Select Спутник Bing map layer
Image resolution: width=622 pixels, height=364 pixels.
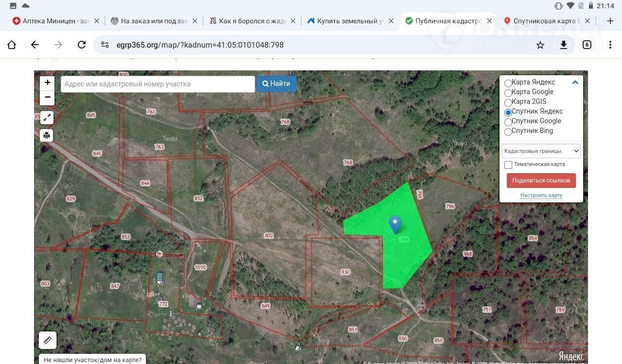(x=508, y=132)
